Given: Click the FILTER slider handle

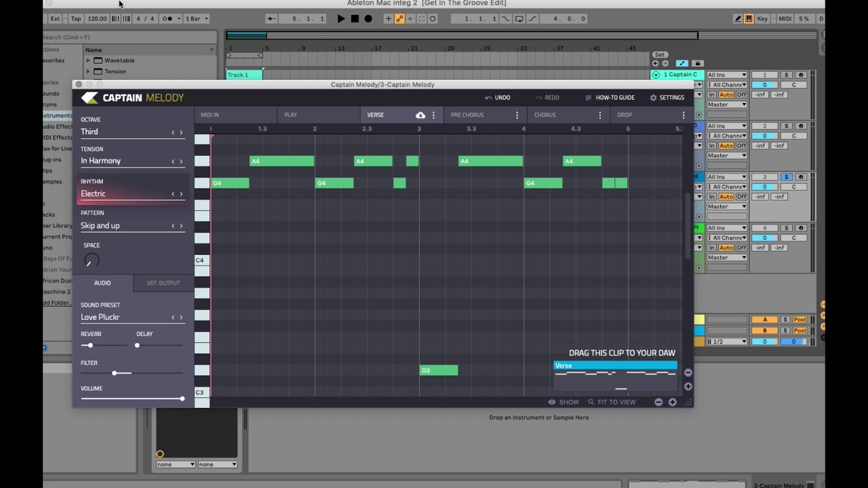Looking at the screenshot, I should [114, 373].
